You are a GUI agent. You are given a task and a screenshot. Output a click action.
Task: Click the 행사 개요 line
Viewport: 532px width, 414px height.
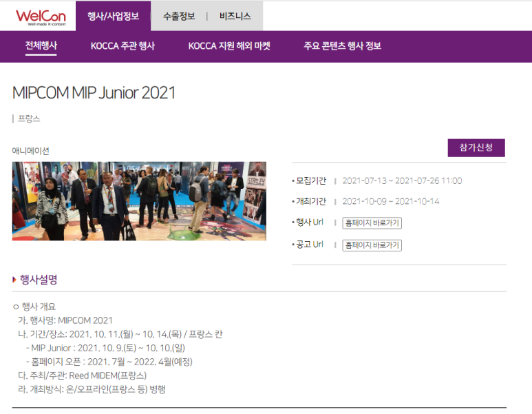(34, 307)
